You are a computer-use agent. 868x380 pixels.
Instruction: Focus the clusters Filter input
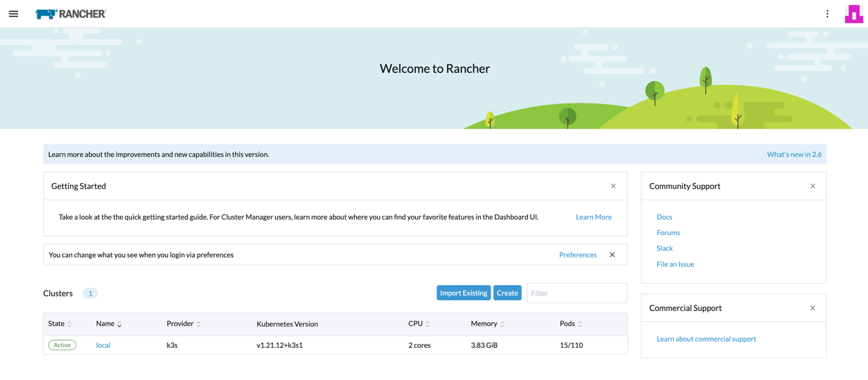577,293
